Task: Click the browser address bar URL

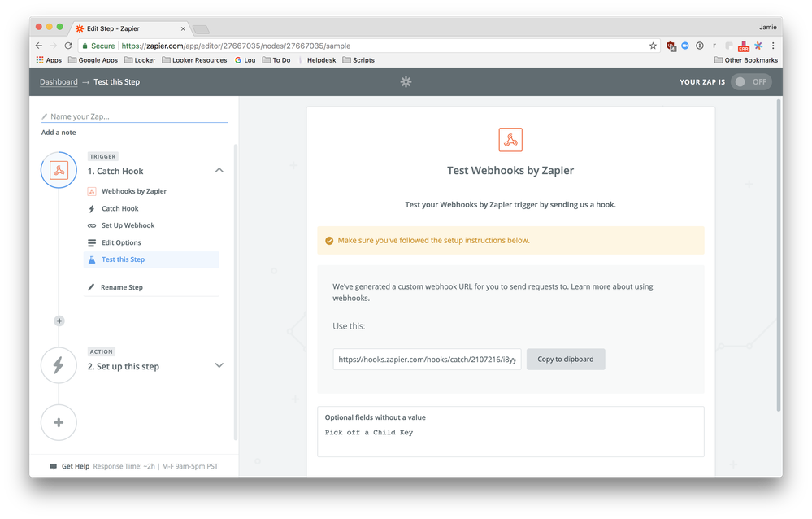Action: click(x=236, y=46)
